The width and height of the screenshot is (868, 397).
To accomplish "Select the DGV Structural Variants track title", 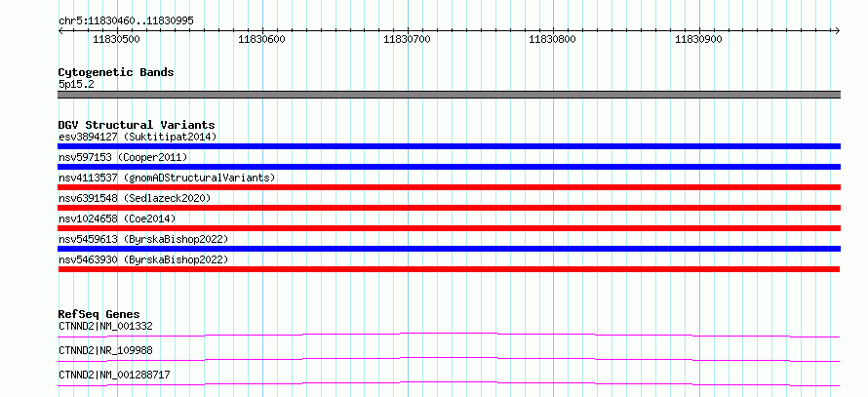I will (137, 125).
